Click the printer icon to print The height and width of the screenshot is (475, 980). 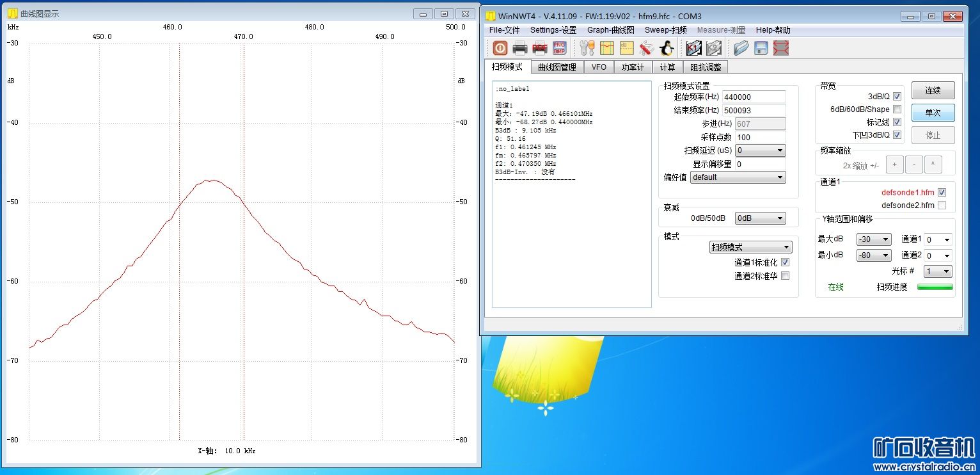pos(519,48)
